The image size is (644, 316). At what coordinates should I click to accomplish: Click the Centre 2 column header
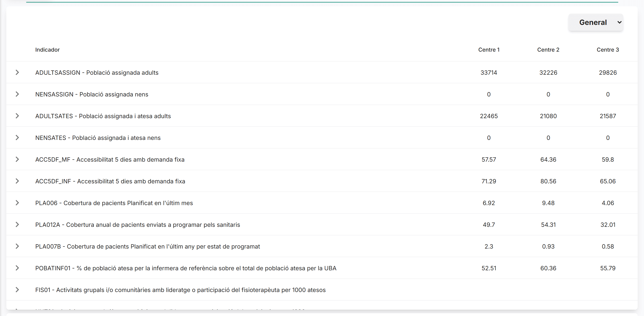pyautogui.click(x=548, y=50)
